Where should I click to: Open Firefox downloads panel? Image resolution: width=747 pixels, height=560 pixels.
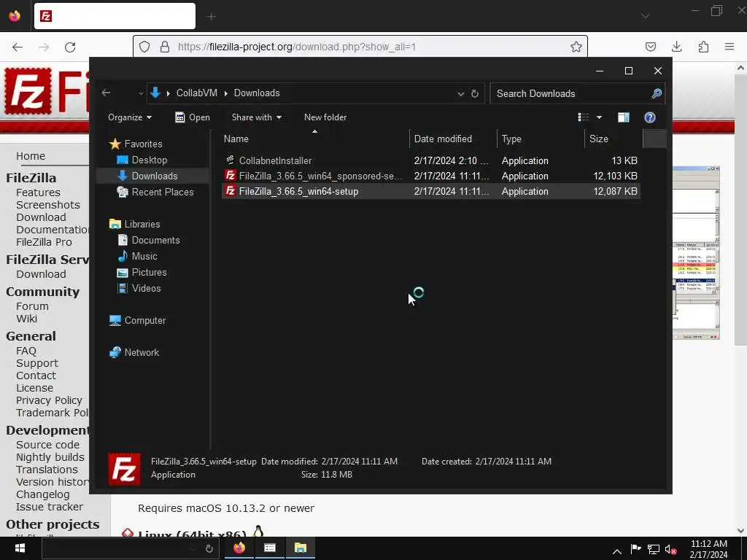coord(676,47)
